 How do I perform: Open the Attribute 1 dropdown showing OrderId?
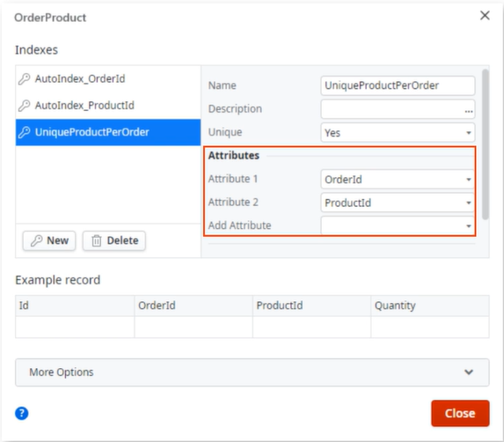click(398, 180)
